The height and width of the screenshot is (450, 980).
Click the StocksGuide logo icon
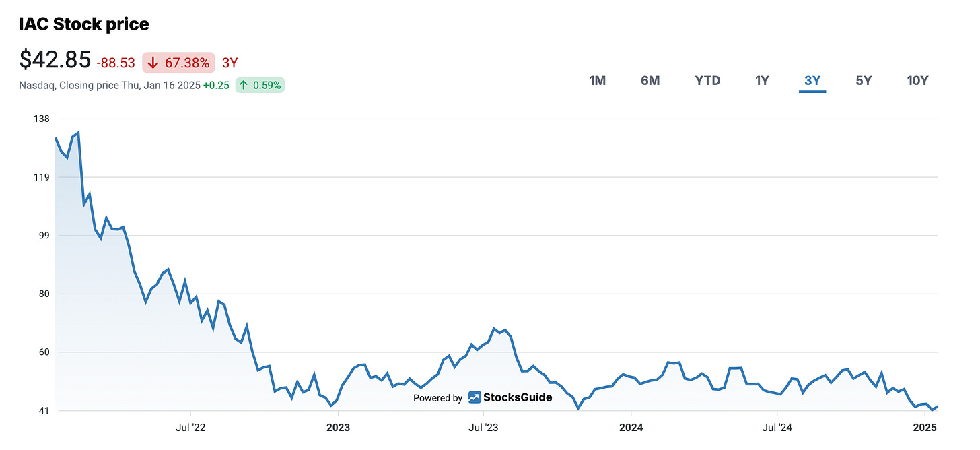point(475,397)
